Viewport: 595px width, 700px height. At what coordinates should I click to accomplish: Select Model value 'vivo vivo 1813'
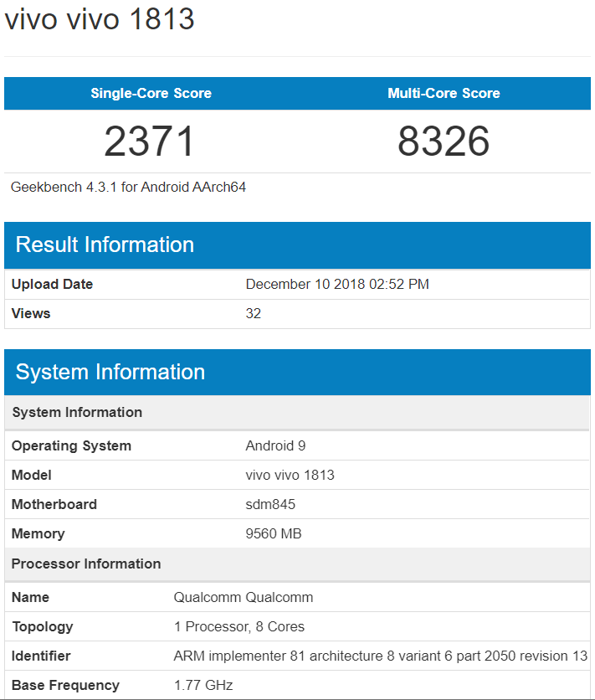tap(290, 475)
